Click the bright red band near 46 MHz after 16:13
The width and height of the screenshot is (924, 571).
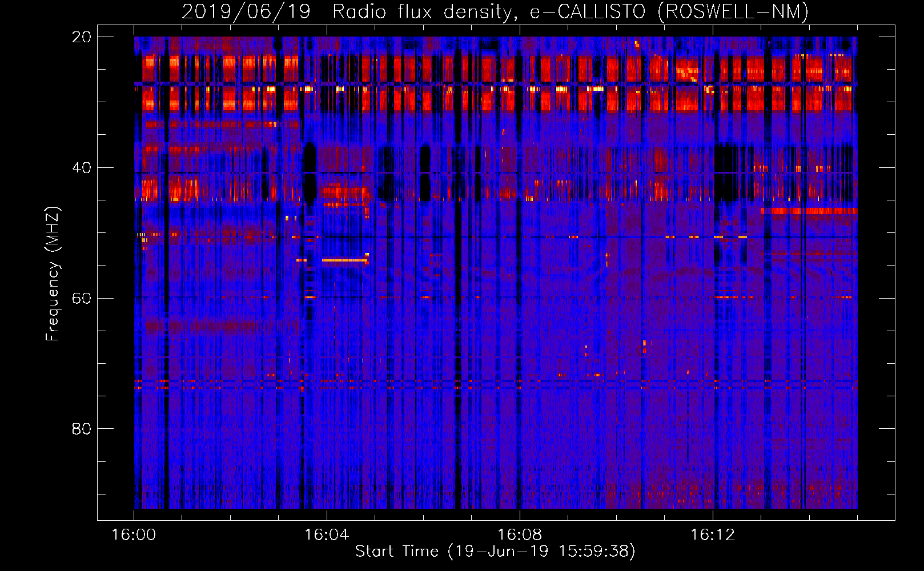tap(809, 211)
